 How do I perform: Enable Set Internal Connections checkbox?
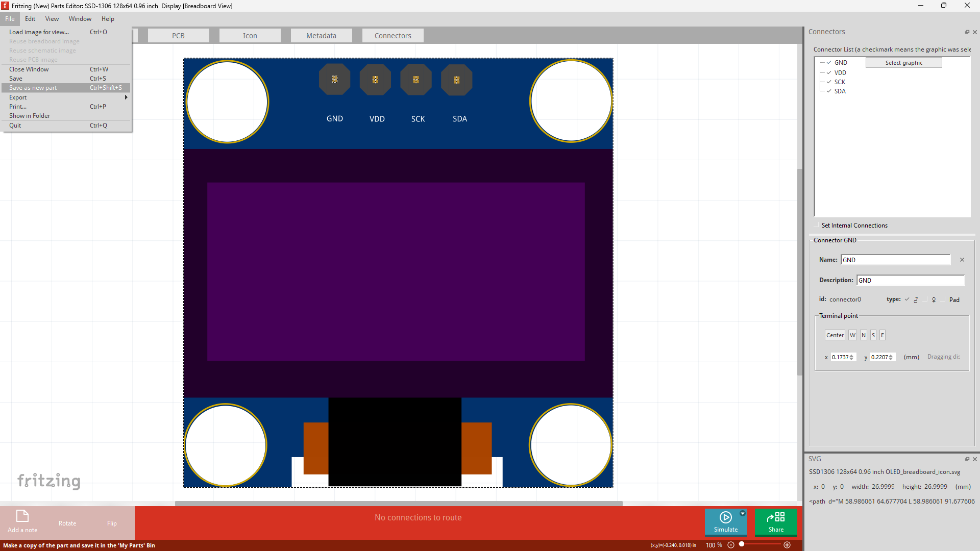point(816,226)
